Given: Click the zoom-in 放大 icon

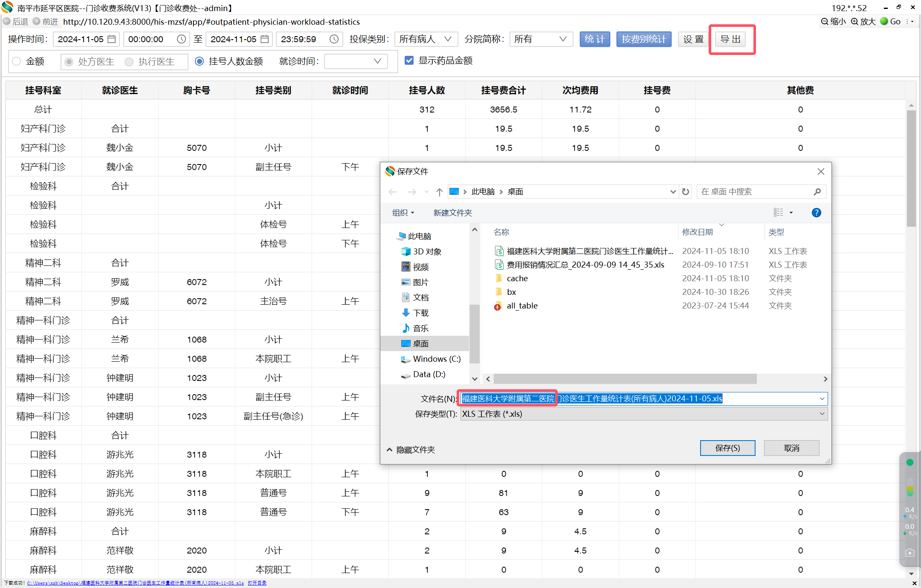Looking at the screenshot, I should 855,21.
